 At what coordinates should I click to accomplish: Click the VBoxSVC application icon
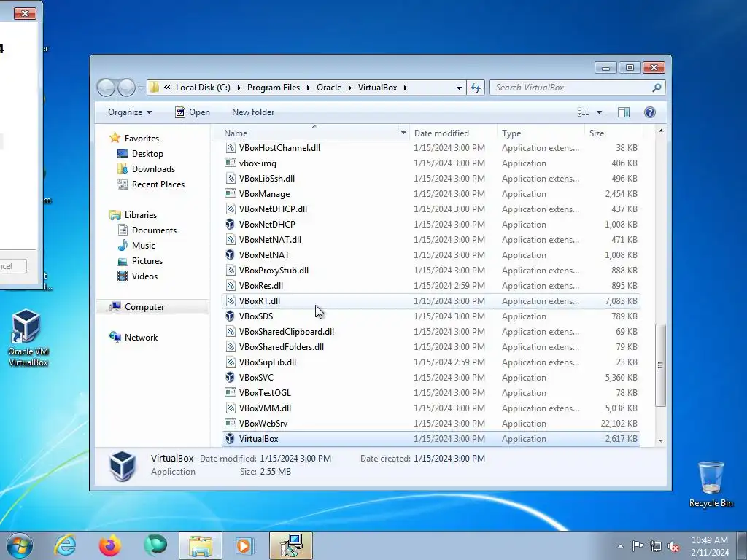tap(230, 377)
